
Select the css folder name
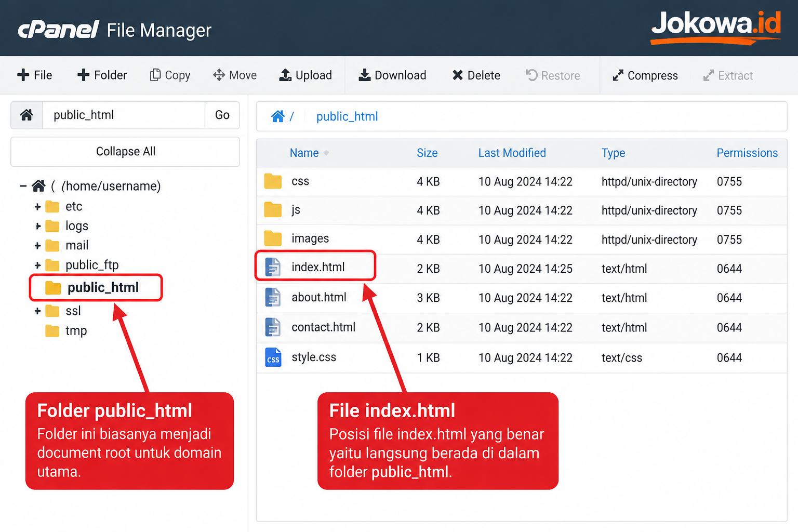tap(300, 181)
